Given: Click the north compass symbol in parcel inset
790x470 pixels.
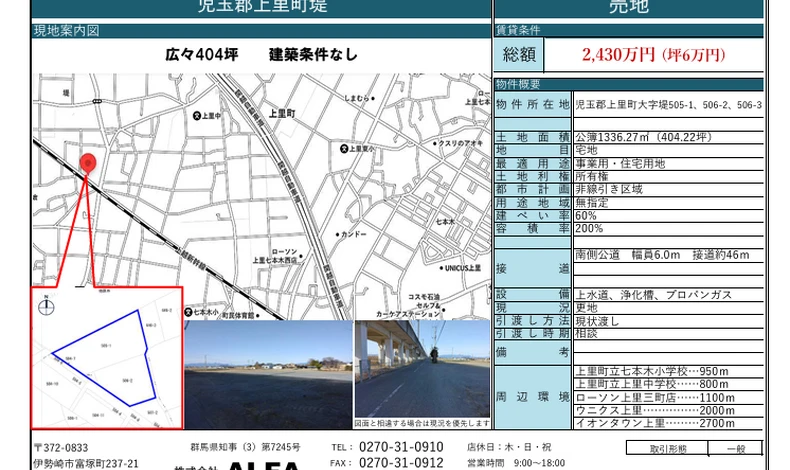Looking at the screenshot, I should 46,306.
